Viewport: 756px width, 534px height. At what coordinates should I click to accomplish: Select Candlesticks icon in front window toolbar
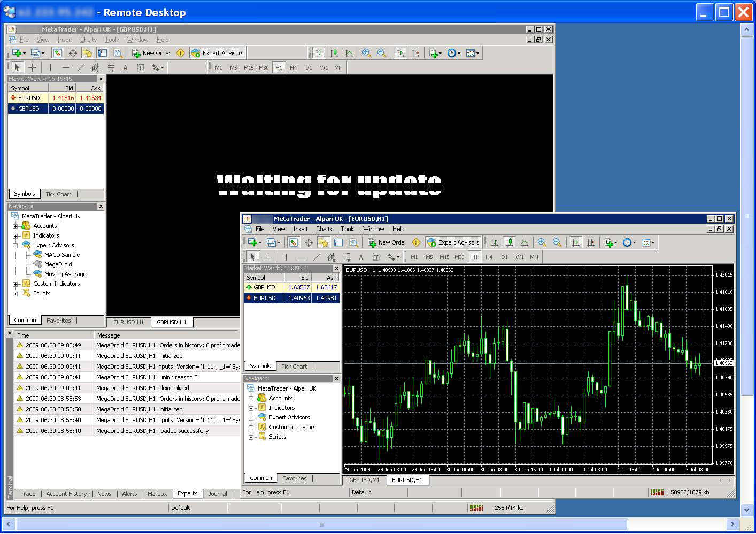[510, 242]
